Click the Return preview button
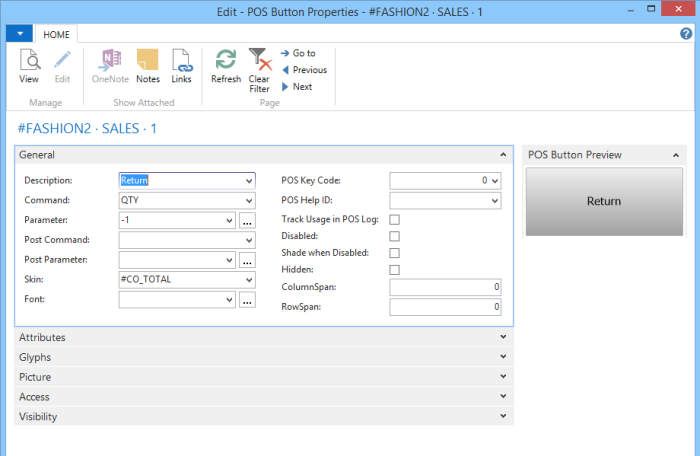Image resolution: width=700 pixels, height=456 pixels. pos(603,201)
